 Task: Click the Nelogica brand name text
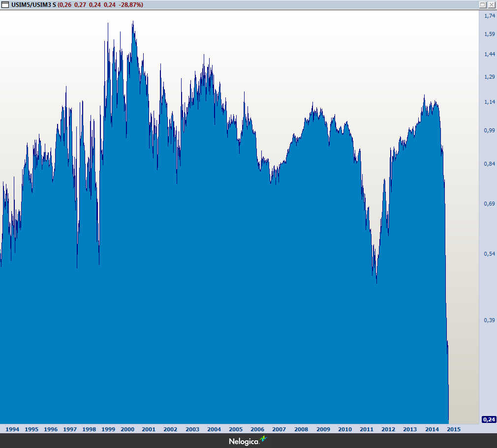[x=244, y=441]
